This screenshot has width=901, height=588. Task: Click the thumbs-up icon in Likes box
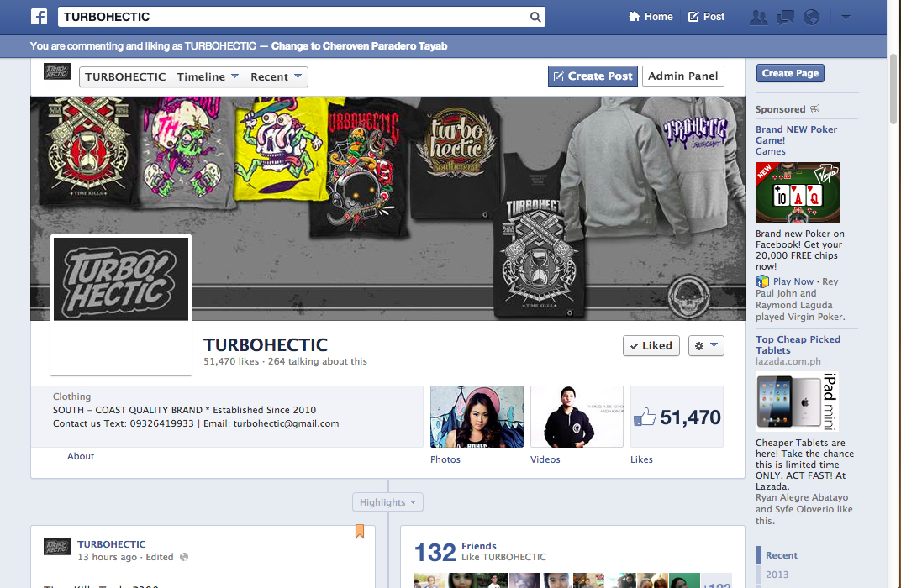645,417
